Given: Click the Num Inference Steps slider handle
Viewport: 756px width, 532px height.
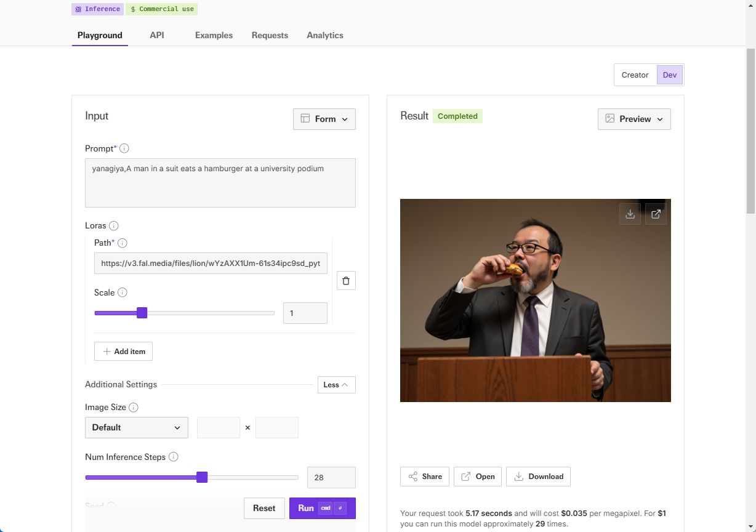Looking at the screenshot, I should point(202,477).
